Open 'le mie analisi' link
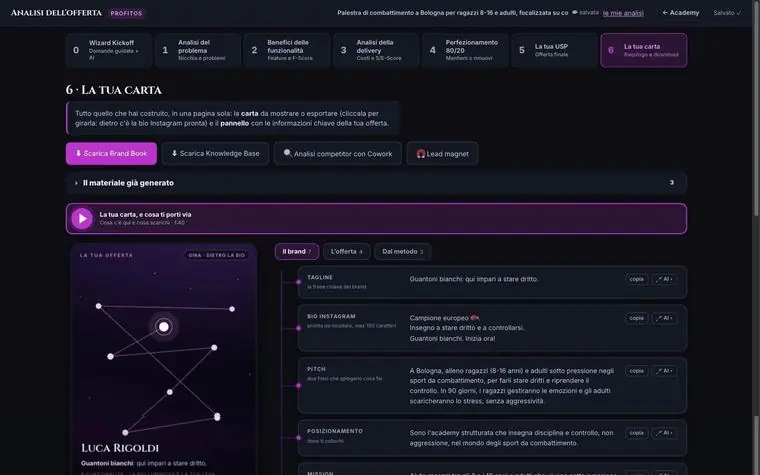This screenshot has height=475, width=760. coord(623,13)
